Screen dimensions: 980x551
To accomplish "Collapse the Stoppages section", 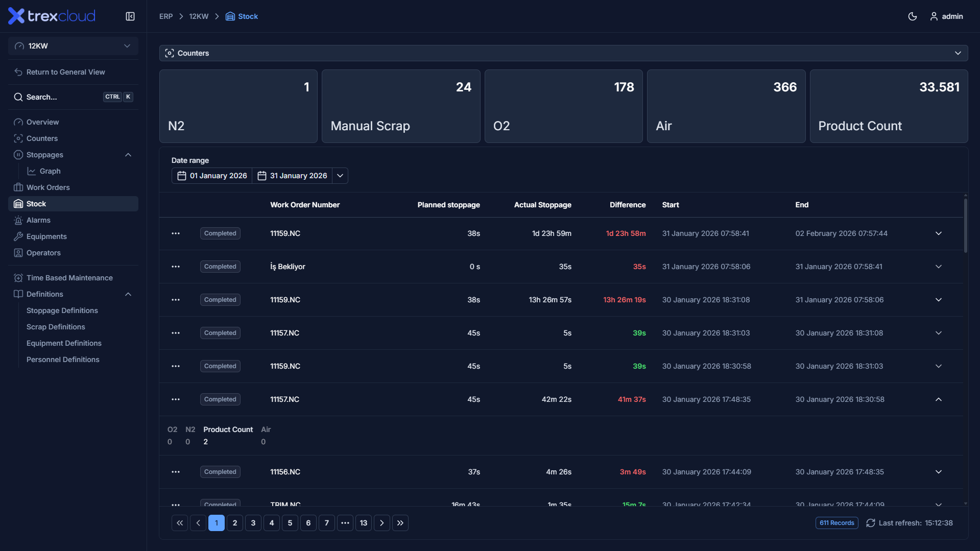I will [128, 155].
